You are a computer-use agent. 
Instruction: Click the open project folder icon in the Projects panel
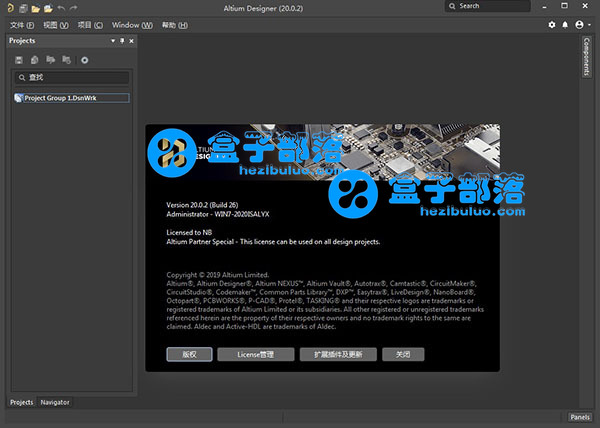(x=51, y=60)
